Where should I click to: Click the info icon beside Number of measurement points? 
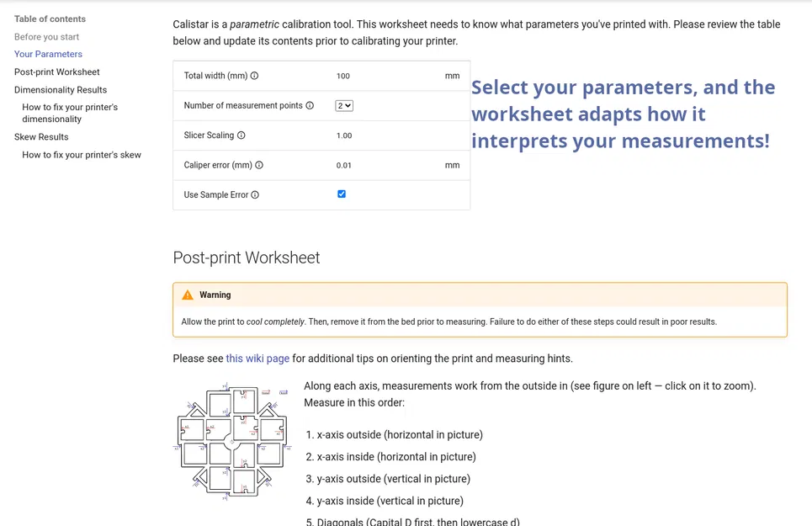(x=310, y=104)
